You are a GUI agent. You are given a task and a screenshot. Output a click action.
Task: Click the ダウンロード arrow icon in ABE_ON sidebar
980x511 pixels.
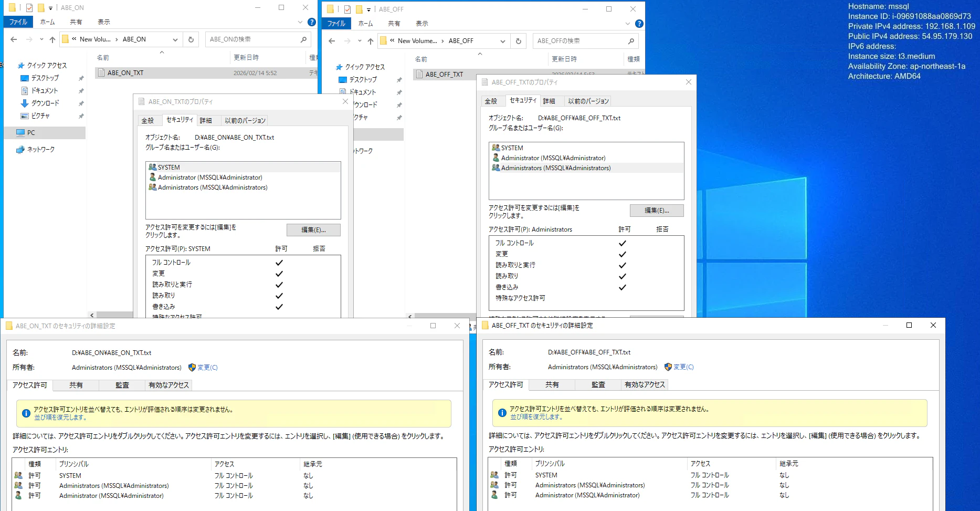click(x=24, y=103)
